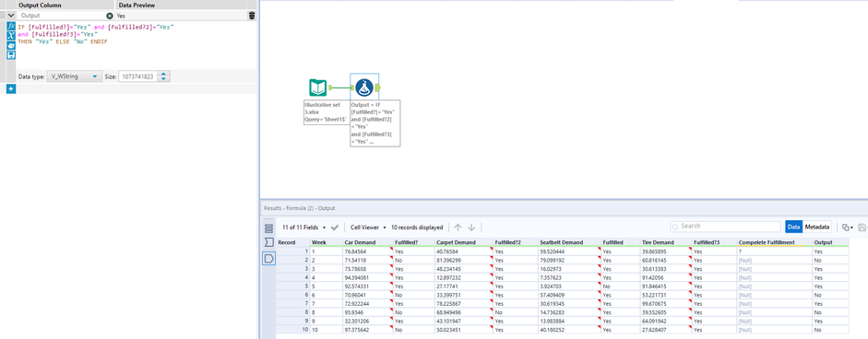The width and height of the screenshot is (868, 339).
Task: Click the 10 records displayed label
Action: 417,228
